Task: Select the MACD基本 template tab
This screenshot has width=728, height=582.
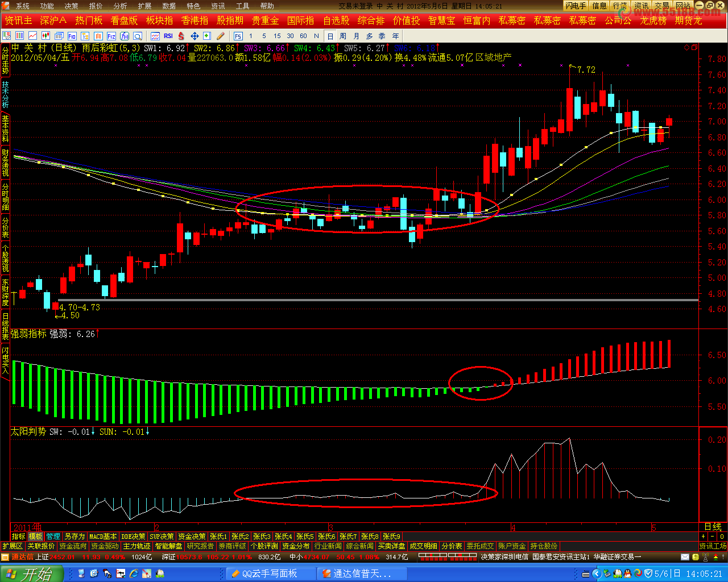Action: (x=103, y=537)
